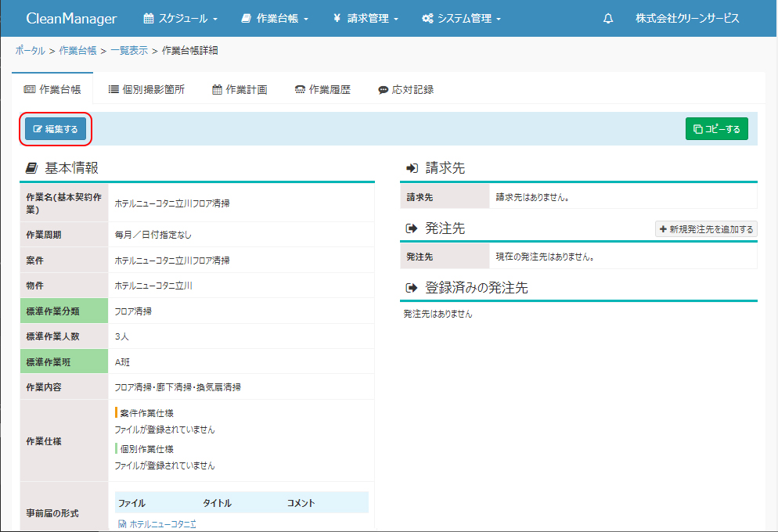Viewport: 778px width, 532px height.
Task: Click the notification bell icon
Action: point(608,19)
